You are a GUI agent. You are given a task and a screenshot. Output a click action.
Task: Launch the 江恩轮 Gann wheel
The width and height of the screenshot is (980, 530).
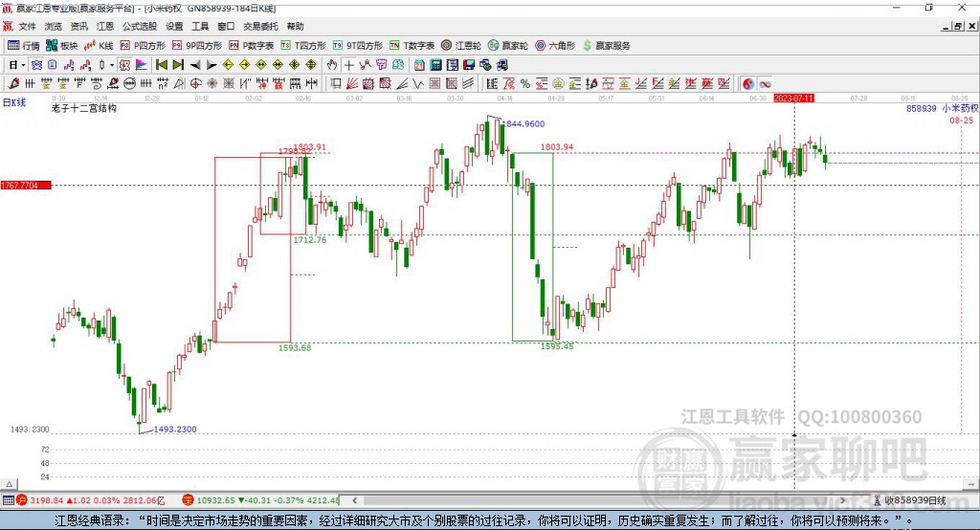[x=461, y=46]
